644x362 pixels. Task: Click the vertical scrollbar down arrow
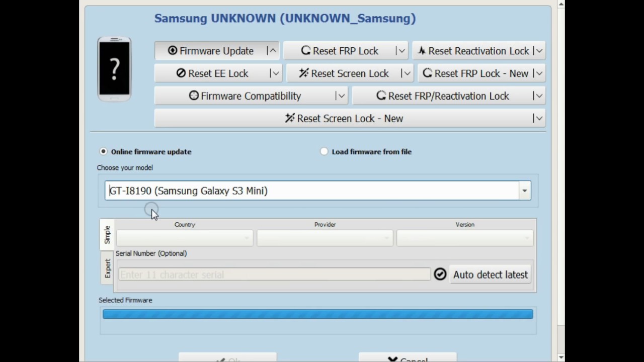pos(561,357)
